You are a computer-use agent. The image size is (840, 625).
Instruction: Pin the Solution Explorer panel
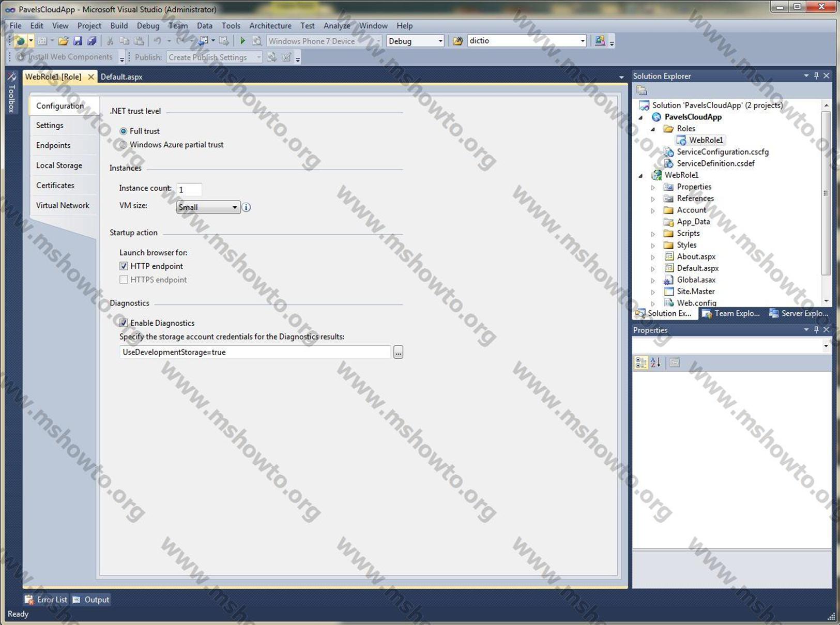pos(816,76)
